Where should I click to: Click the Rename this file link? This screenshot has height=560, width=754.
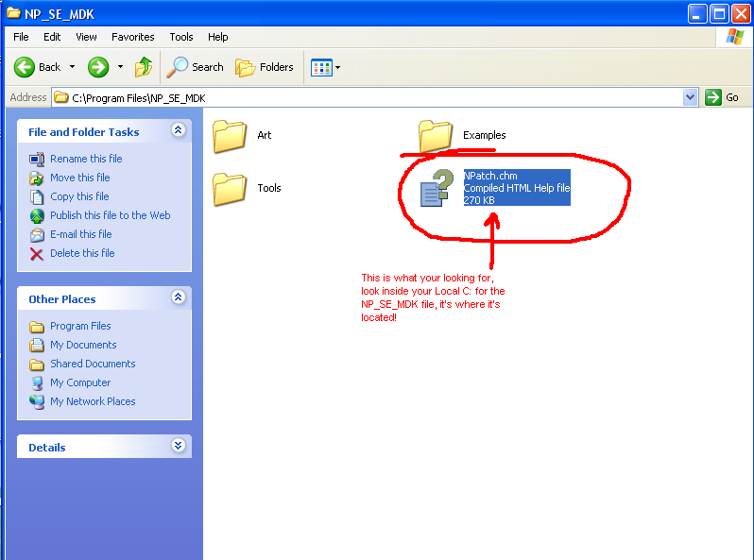[86, 159]
